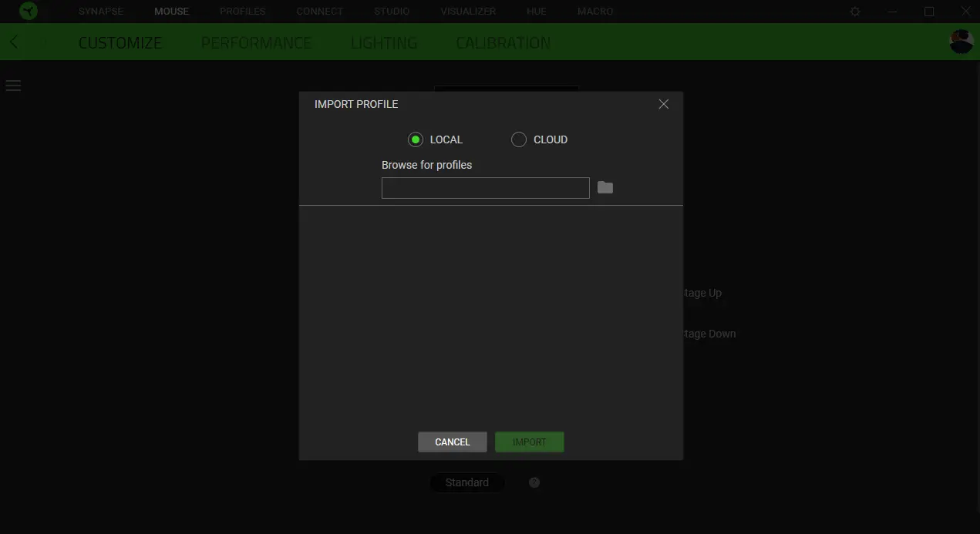Open the folder browser for profiles

605,187
